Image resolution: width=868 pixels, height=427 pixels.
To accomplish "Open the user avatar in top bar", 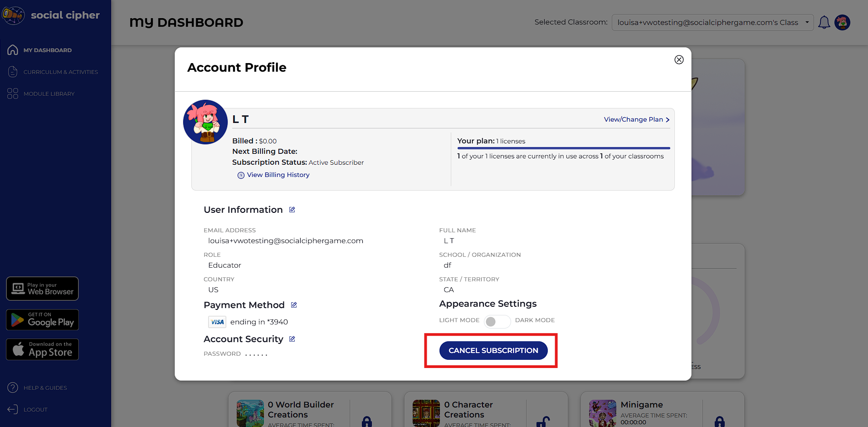I will point(842,22).
